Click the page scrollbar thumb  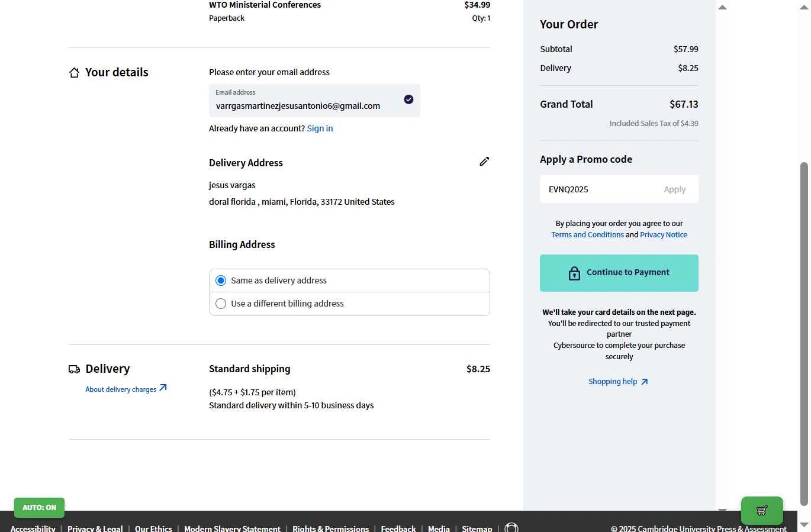click(804, 334)
